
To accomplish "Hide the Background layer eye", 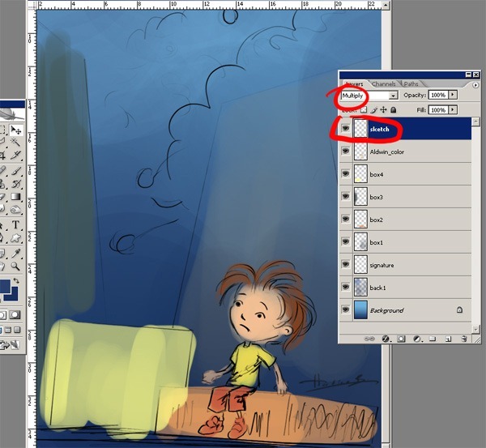I will coord(346,310).
